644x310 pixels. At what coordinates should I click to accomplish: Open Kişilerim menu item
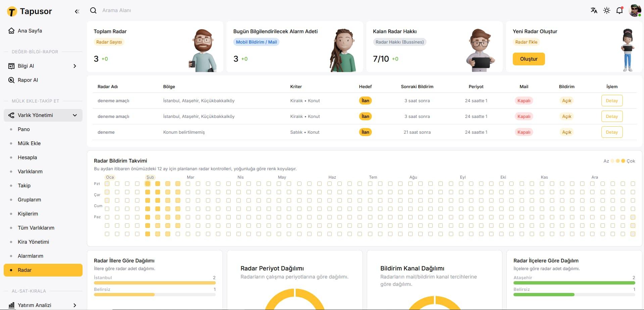43,214
